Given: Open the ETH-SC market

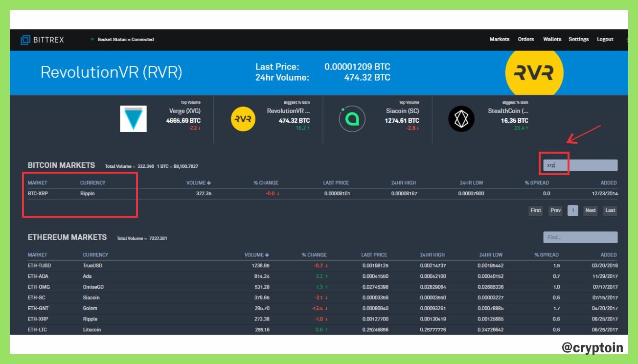Looking at the screenshot, I should [x=36, y=298].
